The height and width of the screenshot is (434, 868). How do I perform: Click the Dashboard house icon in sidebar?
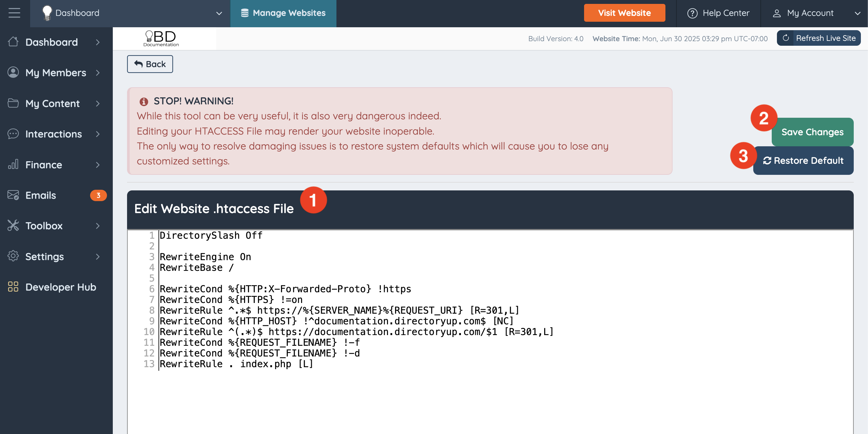pyautogui.click(x=13, y=42)
